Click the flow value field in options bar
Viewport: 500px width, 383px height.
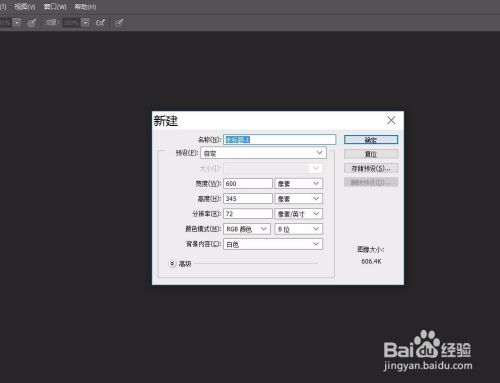[x=71, y=23]
